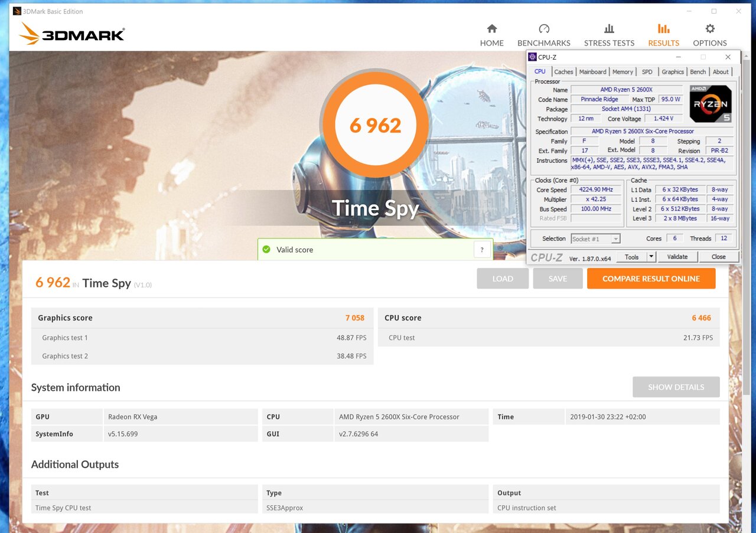This screenshot has height=533, width=756.
Task: Open the Mainboard tab in CPU-Z
Action: tap(592, 72)
